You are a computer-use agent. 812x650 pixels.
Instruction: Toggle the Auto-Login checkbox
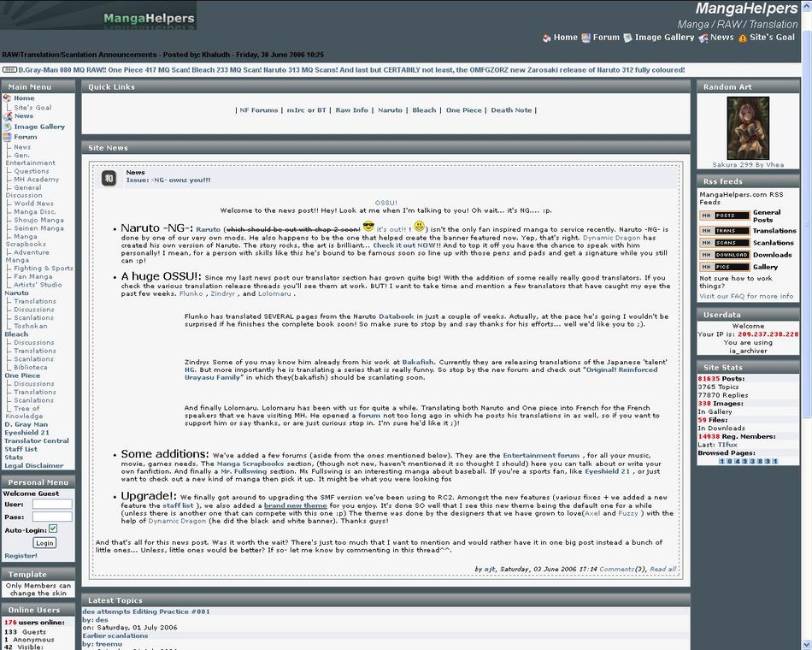(53, 529)
